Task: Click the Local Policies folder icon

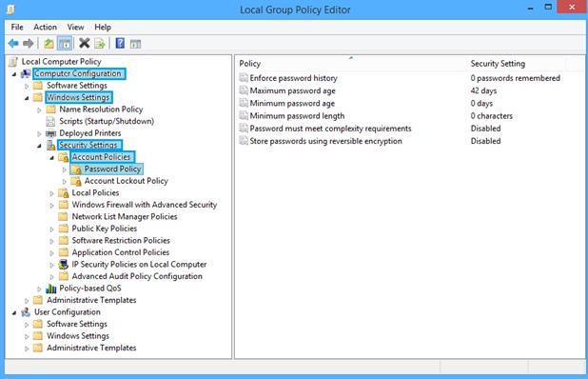Action: 64,193
